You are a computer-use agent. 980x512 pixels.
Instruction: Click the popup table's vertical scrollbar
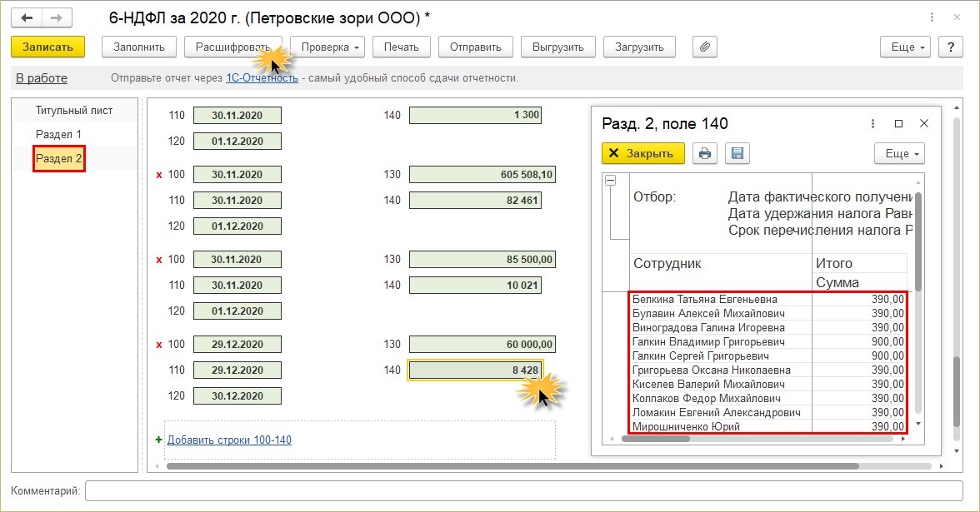[x=918, y=241]
